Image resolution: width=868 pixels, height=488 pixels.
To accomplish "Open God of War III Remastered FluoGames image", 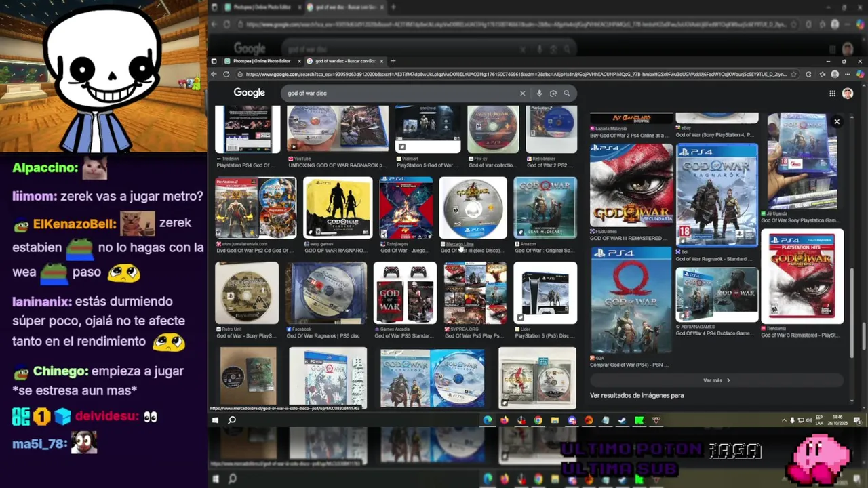I will (631, 185).
